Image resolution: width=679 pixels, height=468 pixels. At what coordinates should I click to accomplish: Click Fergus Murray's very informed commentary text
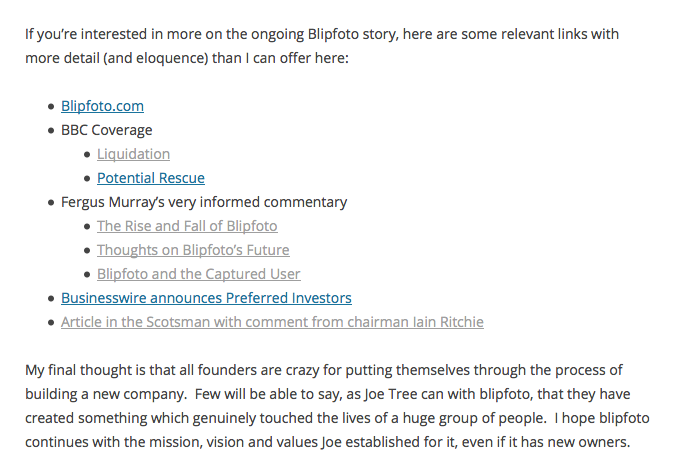[x=204, y=202]
